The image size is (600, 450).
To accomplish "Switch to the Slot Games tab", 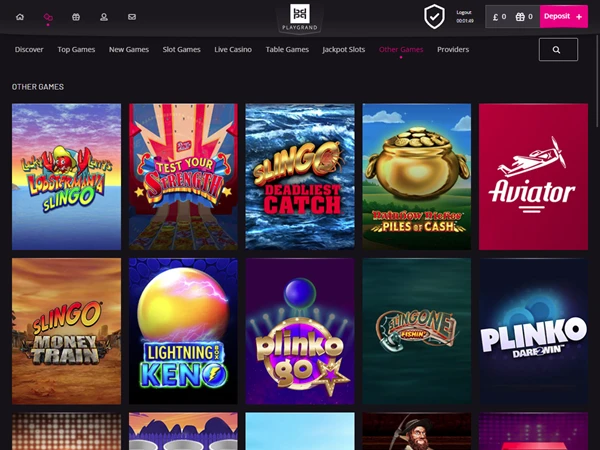I will [x=181, y=49].
